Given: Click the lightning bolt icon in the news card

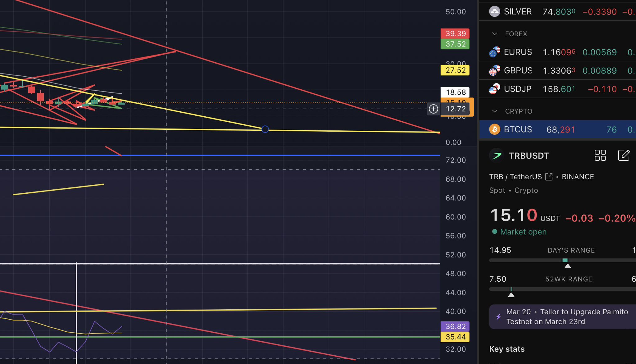Looking at the screenshot, I should [x=498, y=317].
